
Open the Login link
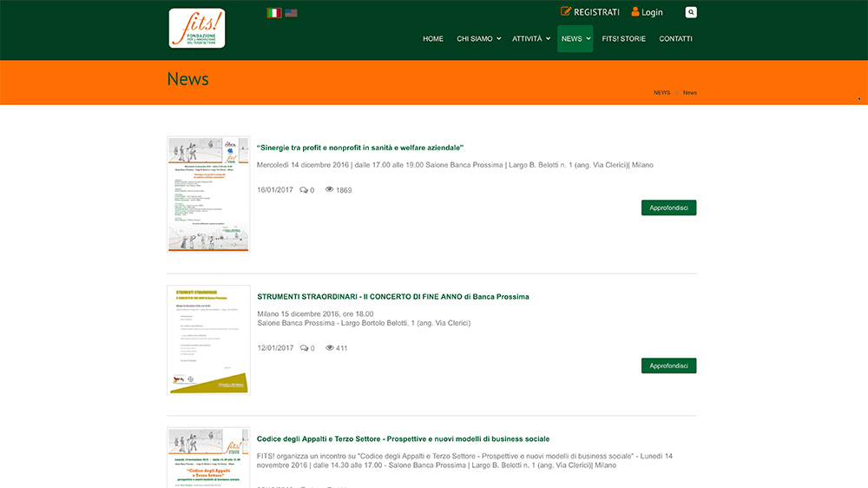652,12
